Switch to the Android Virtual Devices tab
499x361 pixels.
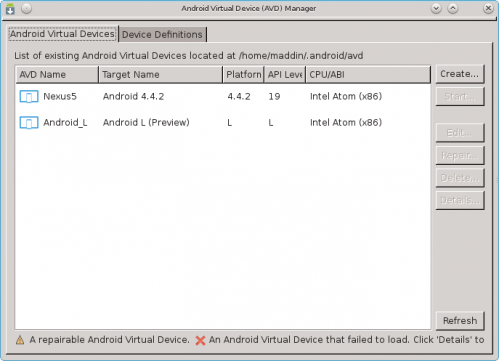point(62,34)
